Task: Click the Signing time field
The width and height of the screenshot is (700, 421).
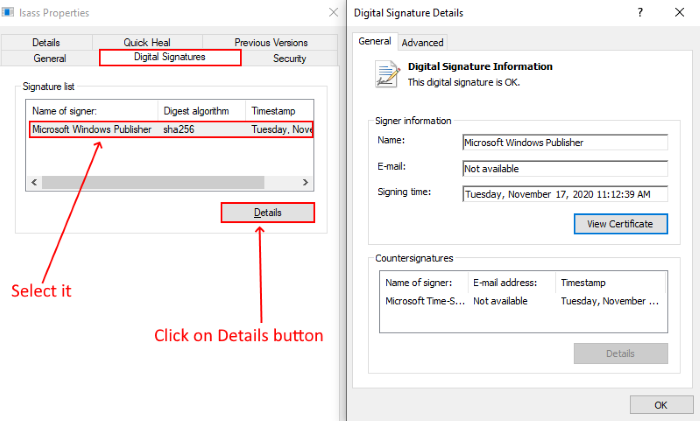Action: click(565, 194)
